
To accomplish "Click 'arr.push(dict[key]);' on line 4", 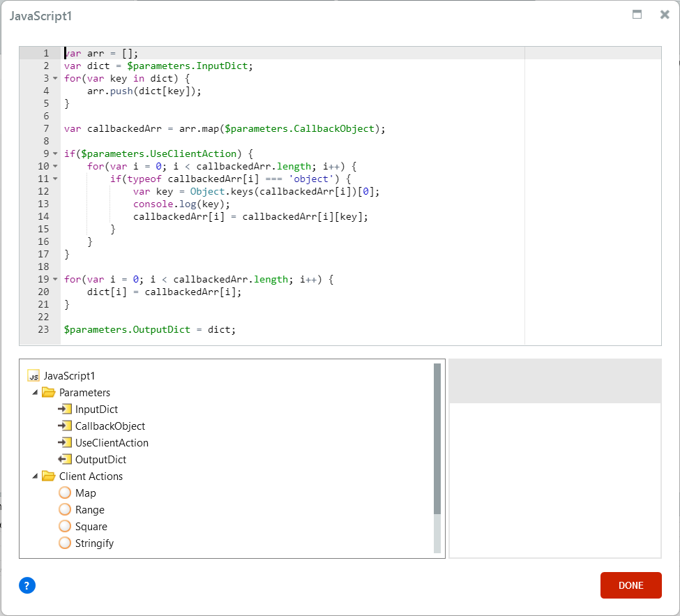I will (x=144, y=91).
